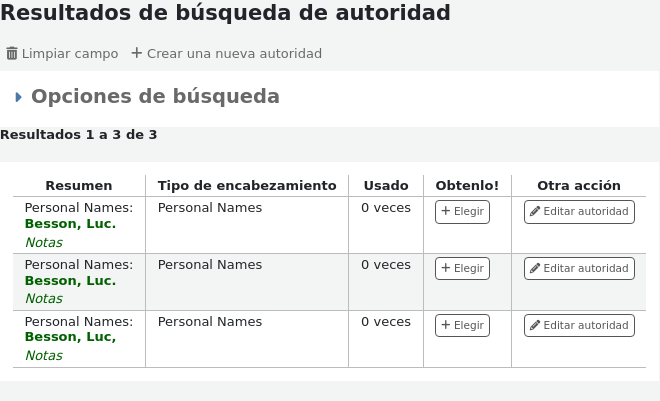The height and width of the screenshot is (401, 660).
Task: Click the Usado column header
Action: coord(386,186)
